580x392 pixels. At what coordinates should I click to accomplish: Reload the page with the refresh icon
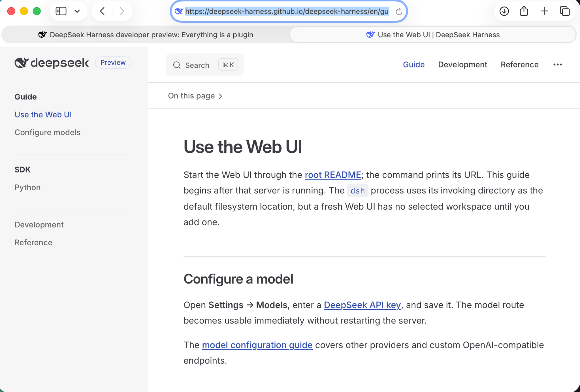[x=399, y=12]
